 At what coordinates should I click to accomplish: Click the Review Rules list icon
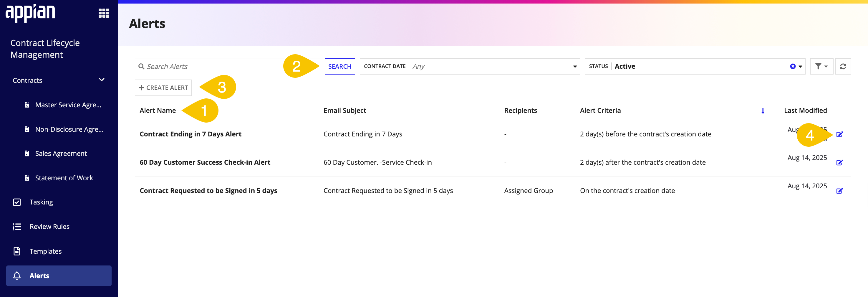[x=17, y=227]
